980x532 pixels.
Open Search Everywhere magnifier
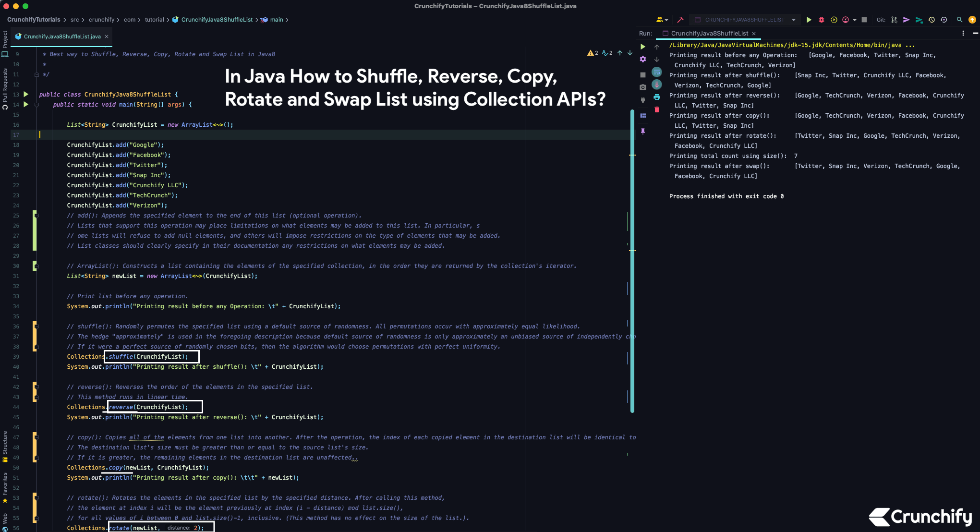point(959,20)
